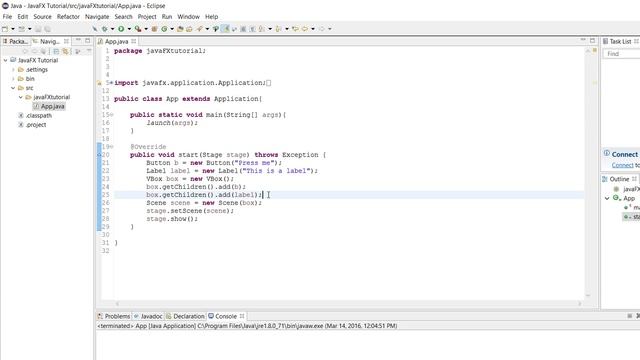Expand the folded imports on line 5

(111, 83)
